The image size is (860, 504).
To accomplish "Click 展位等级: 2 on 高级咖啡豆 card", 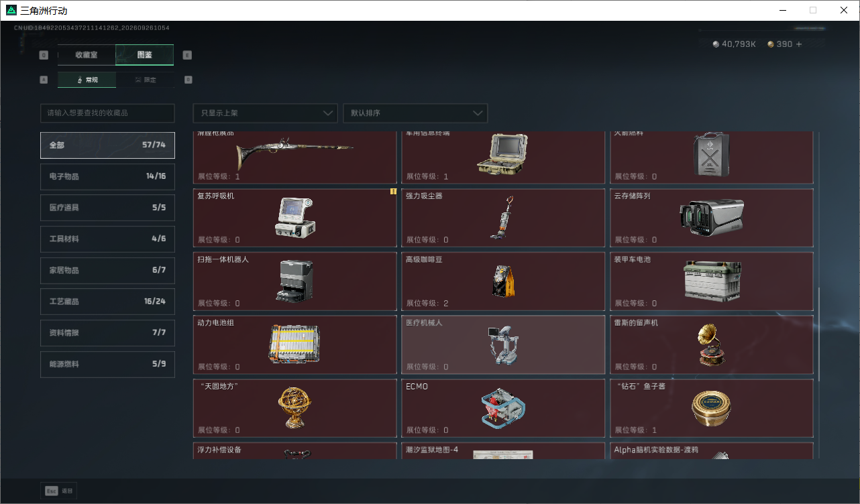I will (x=427, y=304).
